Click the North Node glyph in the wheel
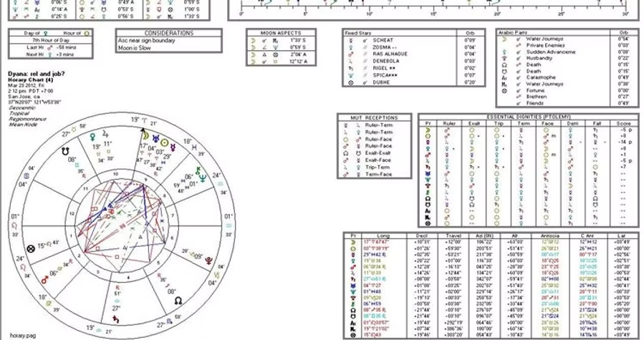 click(x=178, y=301)
